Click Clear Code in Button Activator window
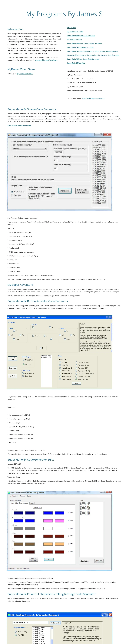This screenshot has height=644, width=129. [x=13, y=368]
